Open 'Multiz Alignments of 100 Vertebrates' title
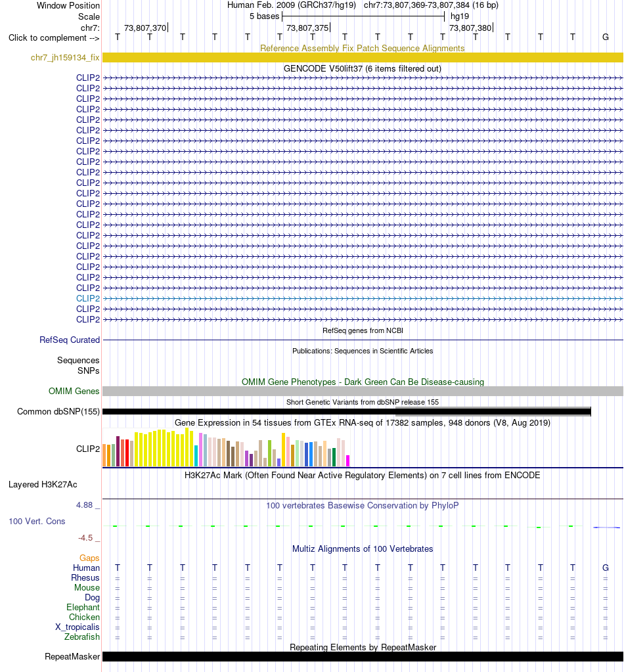Screen dimensions: 624x672 tap(363, 549)
